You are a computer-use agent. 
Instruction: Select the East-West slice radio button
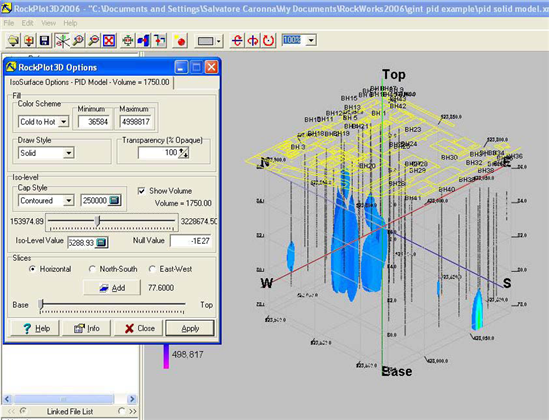tap(152, 269)
